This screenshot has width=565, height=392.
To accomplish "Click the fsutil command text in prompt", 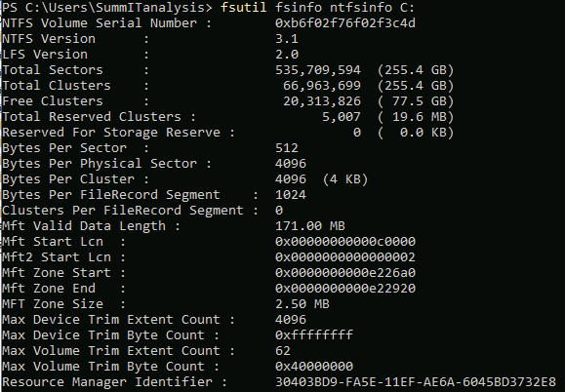I will pos(244,7).
